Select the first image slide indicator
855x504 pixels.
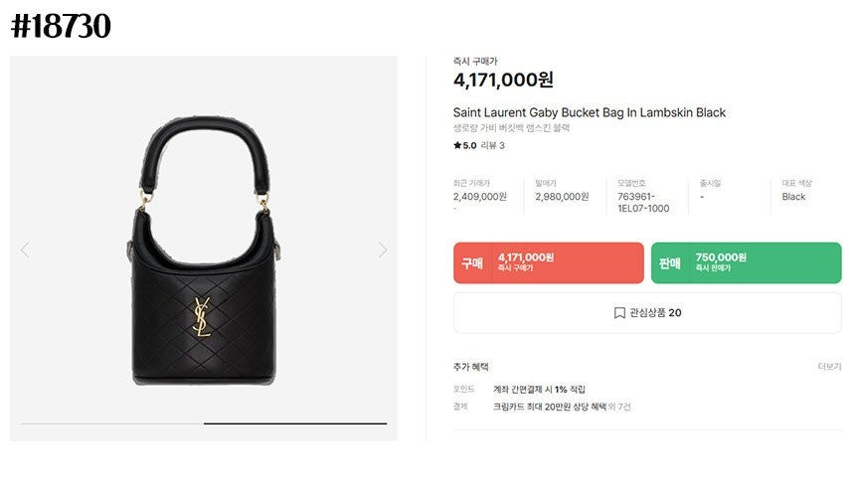pos(112,423)
